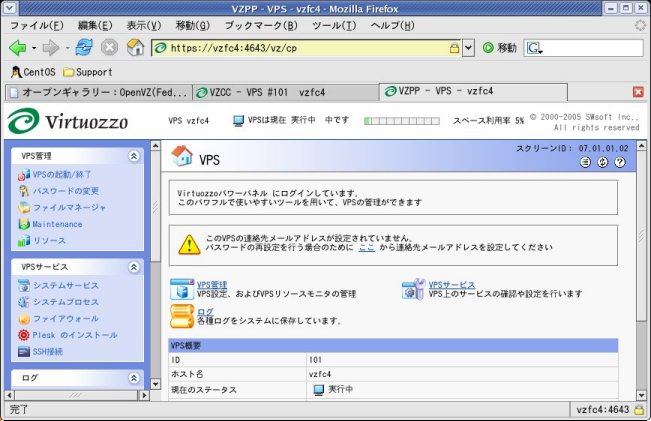Open the 表示(V) menu
Viewport: 651px width, 421px height.
click(144, 25)
